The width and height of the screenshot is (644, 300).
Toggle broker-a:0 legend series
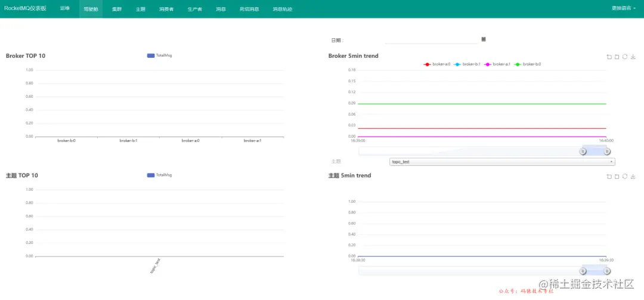point(437,64)
